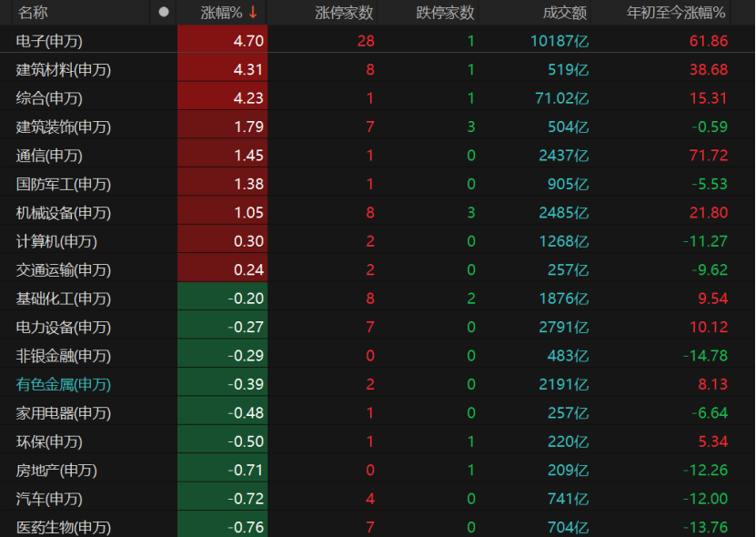Click turnover 2485亿 for 机械设备
The image size is (756, 537).
(564, 213)
